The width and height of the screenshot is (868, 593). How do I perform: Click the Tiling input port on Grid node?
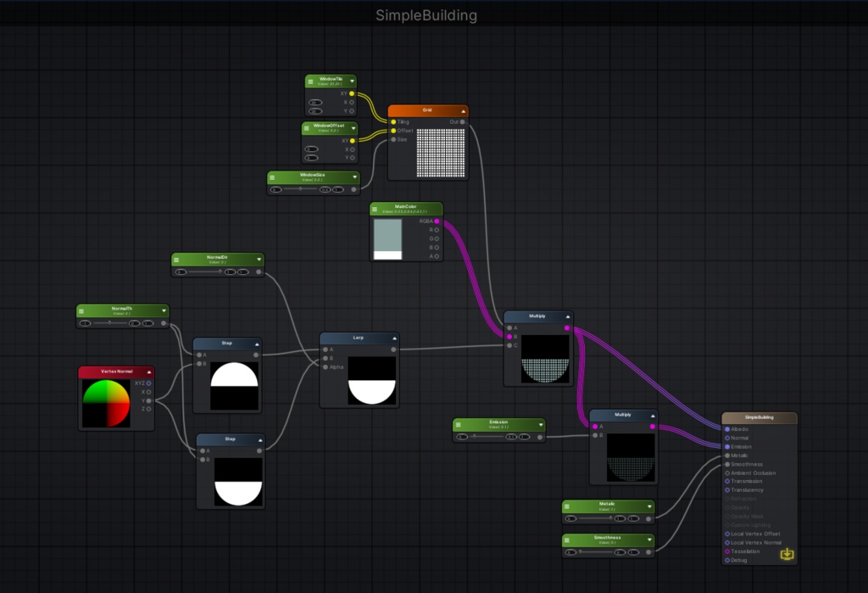[393, 122]
